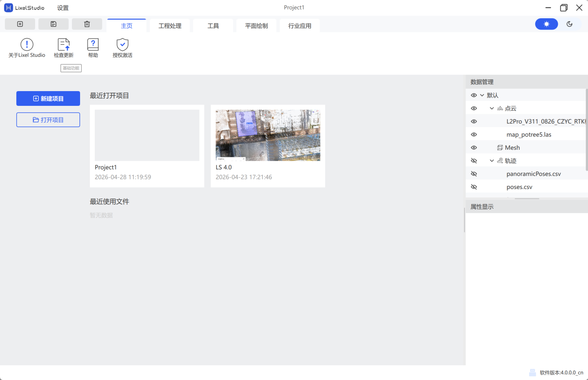
Task: Click the date 2026-04-28 11:19:59
Action: point(123,177)
